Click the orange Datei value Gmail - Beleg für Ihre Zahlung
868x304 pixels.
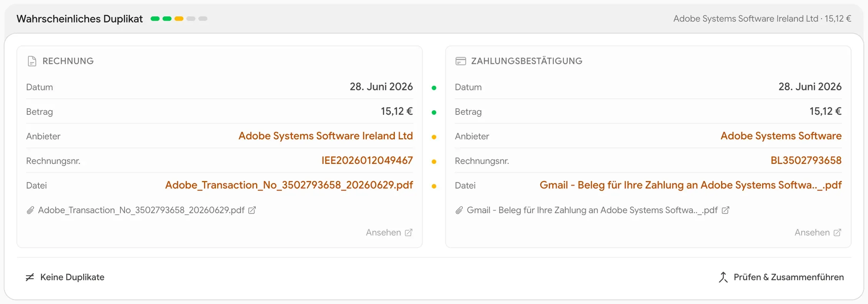(x=690, y=185)
